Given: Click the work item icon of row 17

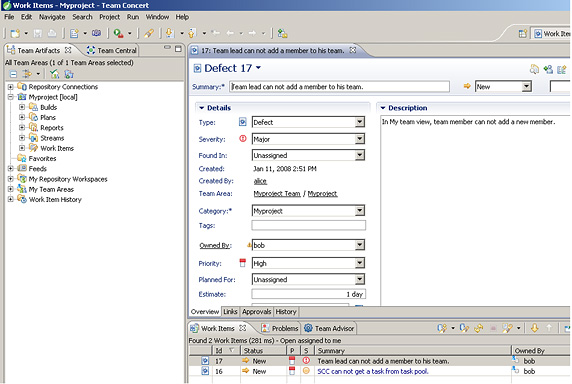Looking at the screenshot, I should click(205, 361).
